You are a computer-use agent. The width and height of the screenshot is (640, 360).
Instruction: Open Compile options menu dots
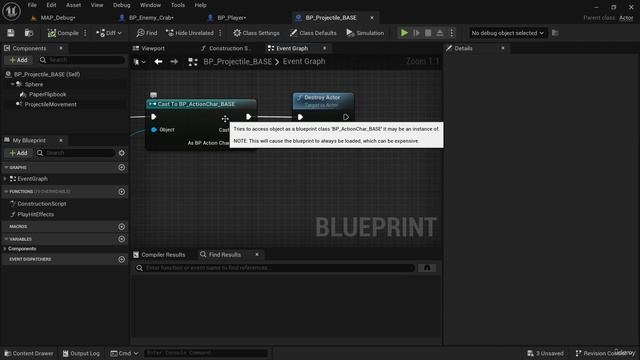click(x=85, y=33)
